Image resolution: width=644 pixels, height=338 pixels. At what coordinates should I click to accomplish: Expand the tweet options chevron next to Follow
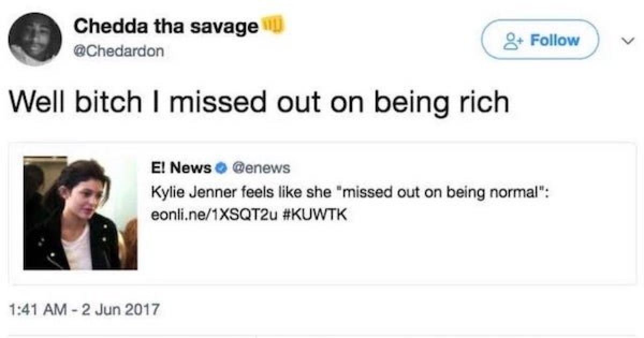point(626,40)
